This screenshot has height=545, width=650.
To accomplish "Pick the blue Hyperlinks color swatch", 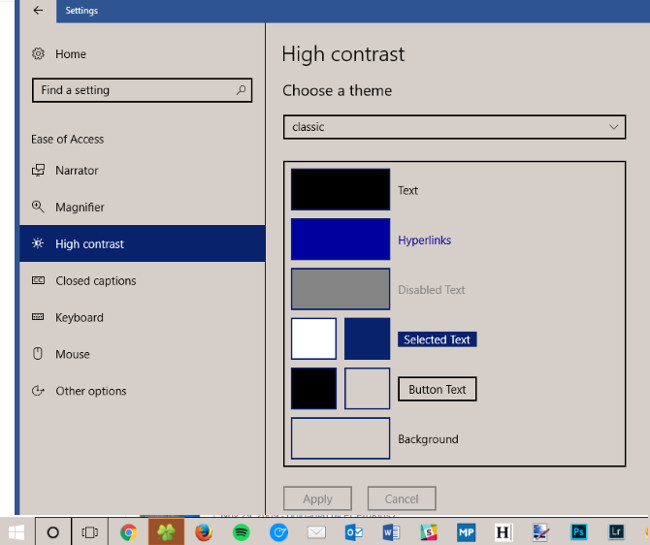I will click(x=340, y=240).
